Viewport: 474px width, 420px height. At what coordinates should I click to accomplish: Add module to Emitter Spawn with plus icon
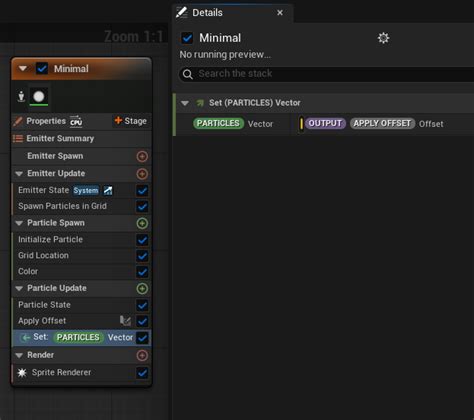[x=142, y=156]
